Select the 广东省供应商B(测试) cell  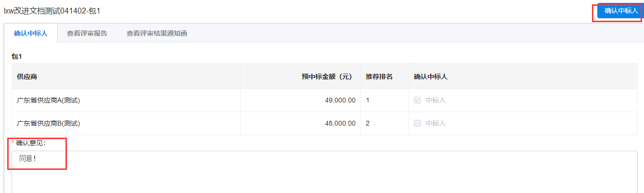point(48,123)
